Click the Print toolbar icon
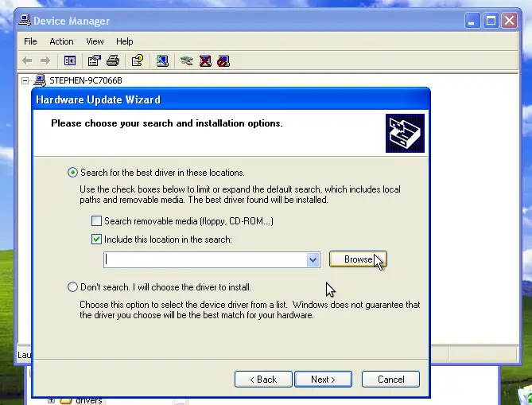Image resolution: width=532 pixels, height=405 pixels. tap(113, 61)
